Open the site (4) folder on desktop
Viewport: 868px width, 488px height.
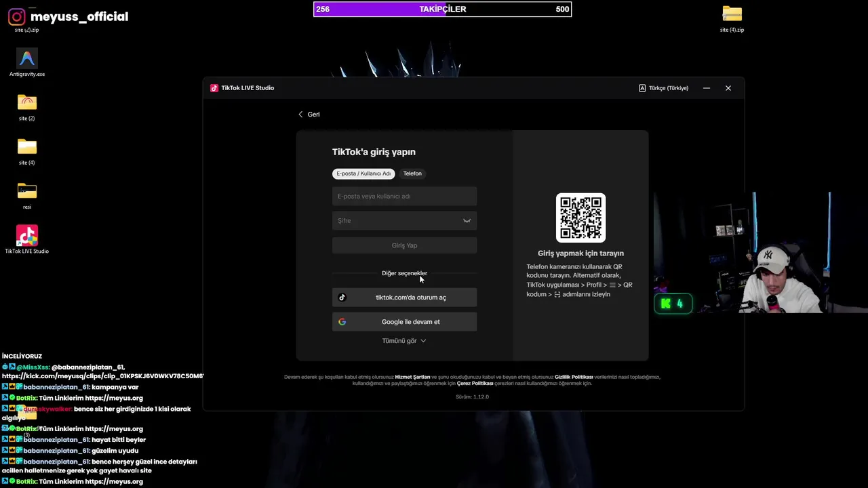27,151
